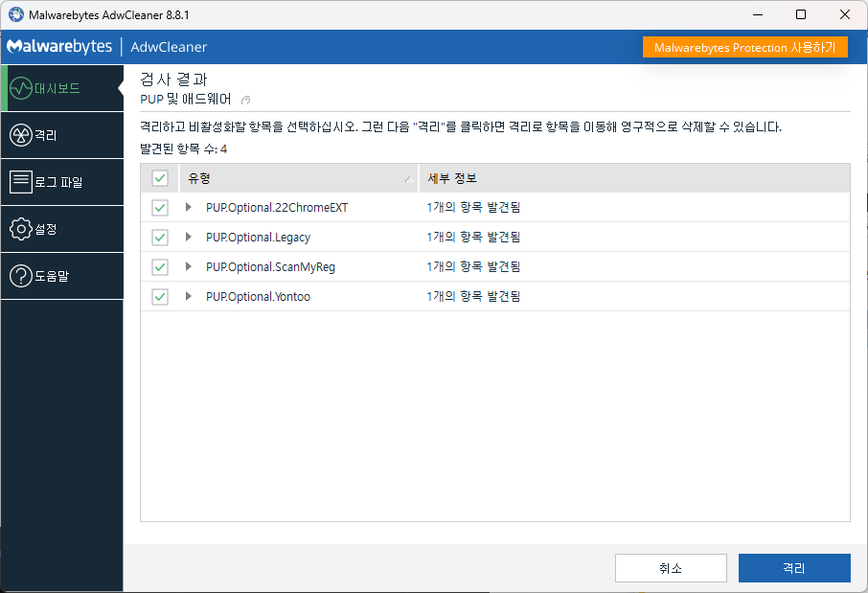Image resolution: width=868 pixels, height=593 pixels.
Task: Click the AdwCleaner title bar app icon
Action: pos(16,14)
